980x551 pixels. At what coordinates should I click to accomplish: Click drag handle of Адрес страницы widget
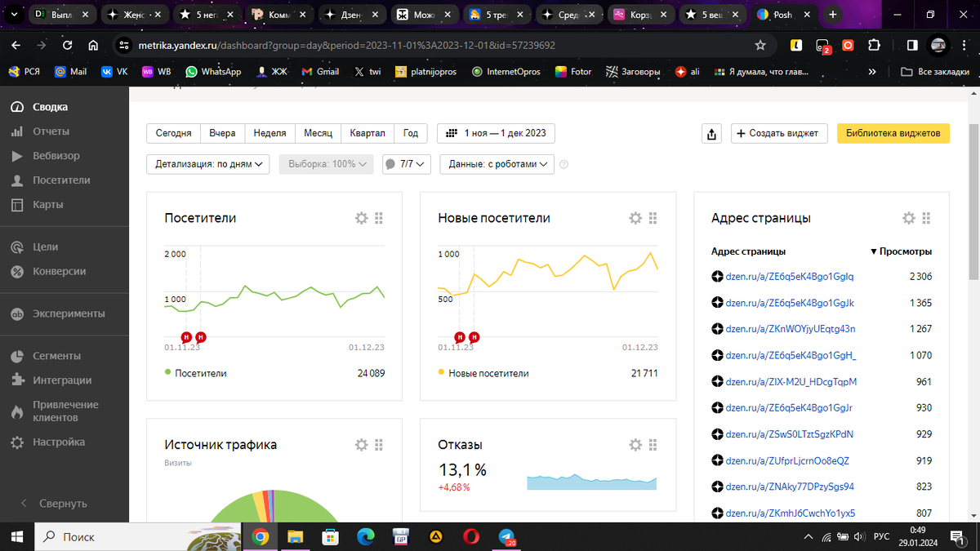coord(927,218)
